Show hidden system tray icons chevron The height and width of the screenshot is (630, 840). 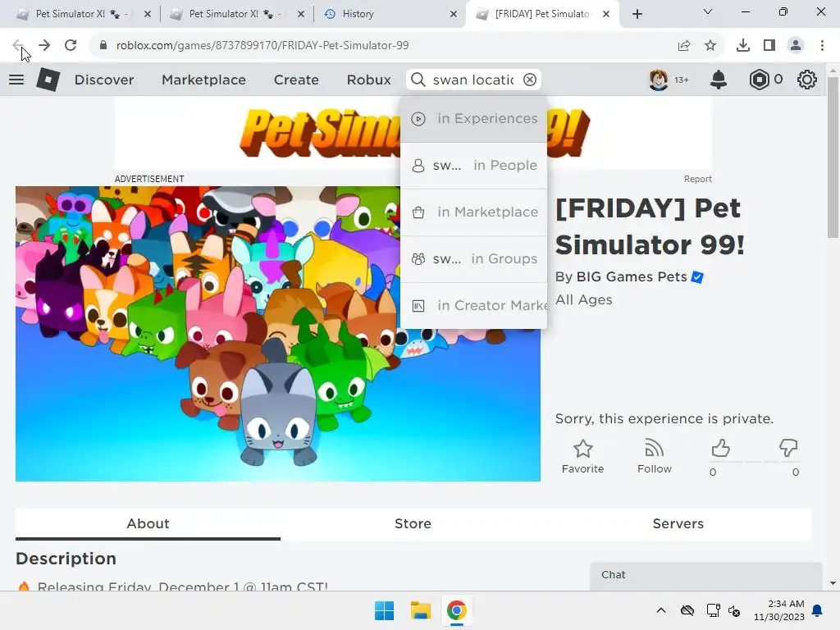(x=661, y=610)
